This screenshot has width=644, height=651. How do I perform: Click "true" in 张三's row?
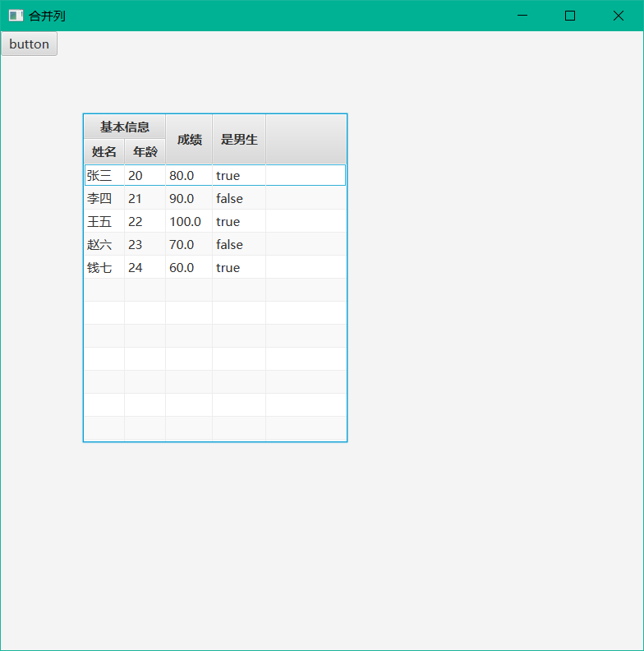pos(239,175)
